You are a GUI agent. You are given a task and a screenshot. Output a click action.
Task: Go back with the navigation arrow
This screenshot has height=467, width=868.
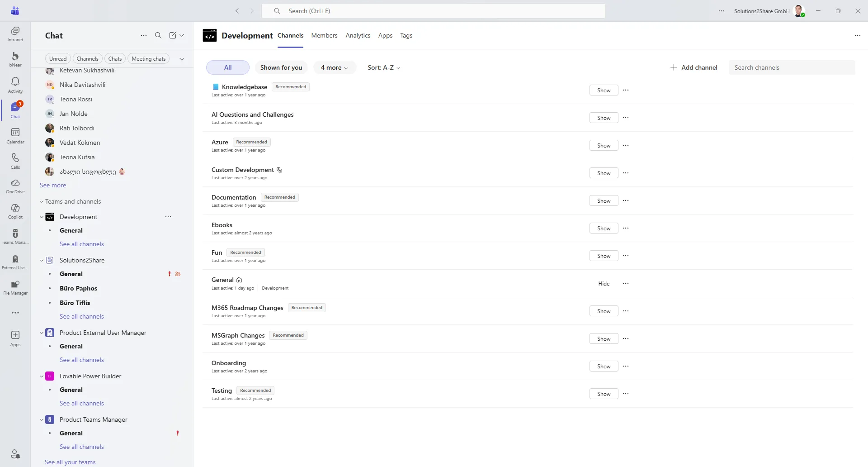tap(237, 11)
